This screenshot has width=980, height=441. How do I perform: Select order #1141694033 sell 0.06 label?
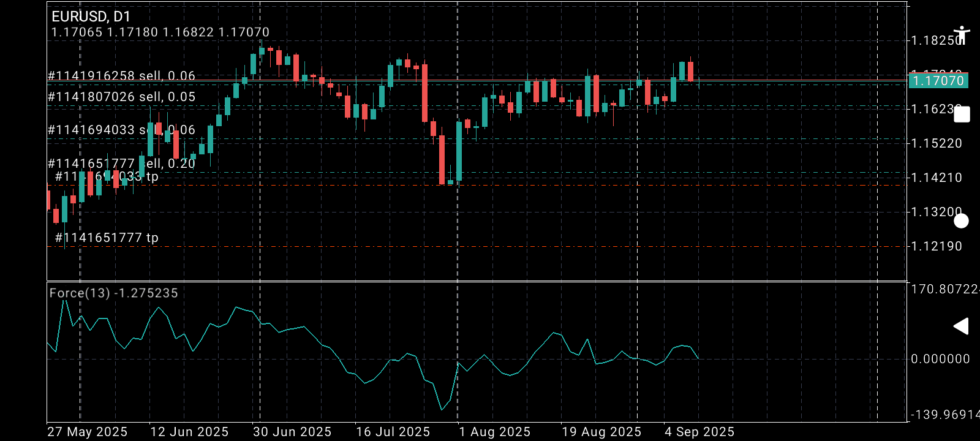[121, 130]
